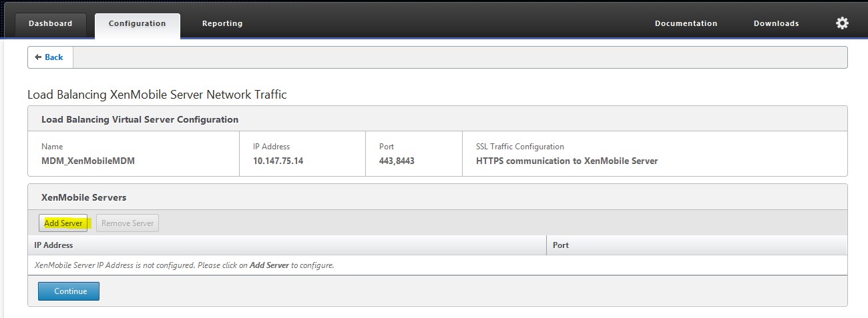Click the Add Server button

pyautogui.click(x=63, y=223)
